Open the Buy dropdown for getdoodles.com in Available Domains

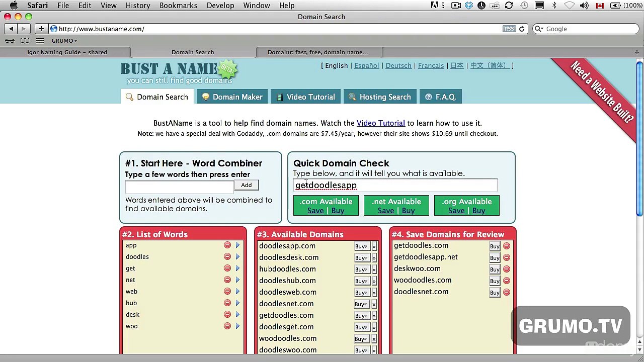pos(362,316)
